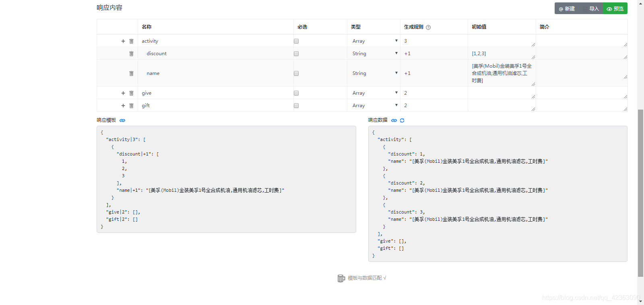Edit generation rule 2 for gift
Viewport: 644px width, 305px height.
[433, 106]
